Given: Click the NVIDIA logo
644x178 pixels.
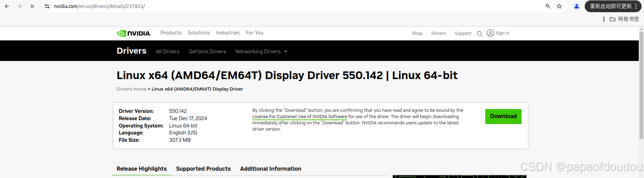Looking at the screenshot, I should (134, 33).
